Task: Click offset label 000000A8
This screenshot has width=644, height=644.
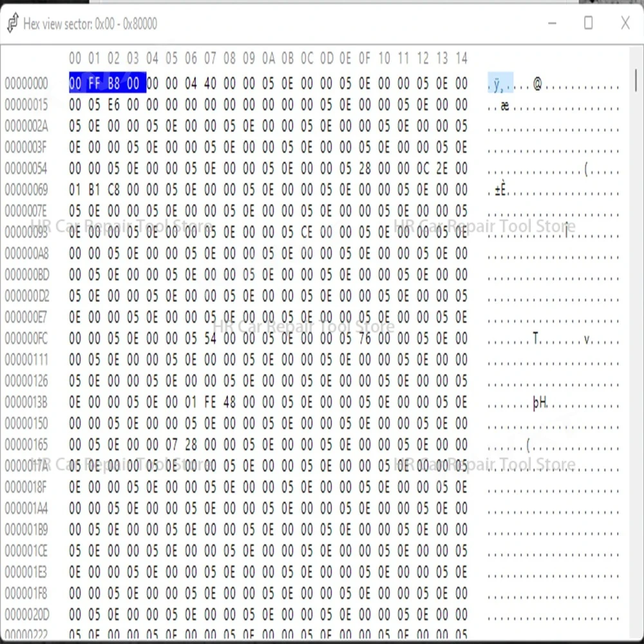Action: pos(26,253)
